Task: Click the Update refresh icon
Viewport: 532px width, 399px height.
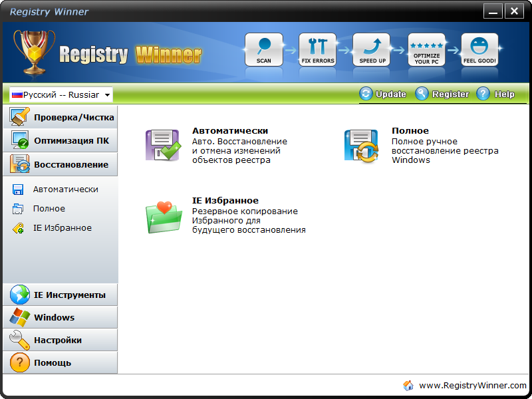Action: (x=366, y=94)
